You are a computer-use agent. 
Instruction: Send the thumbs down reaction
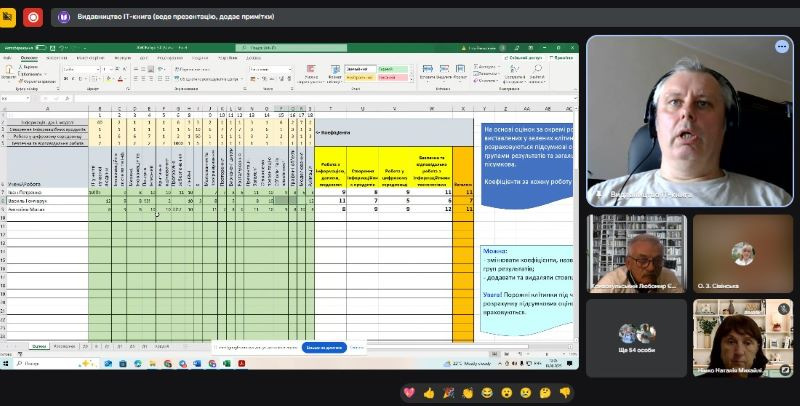pos(564,393)
